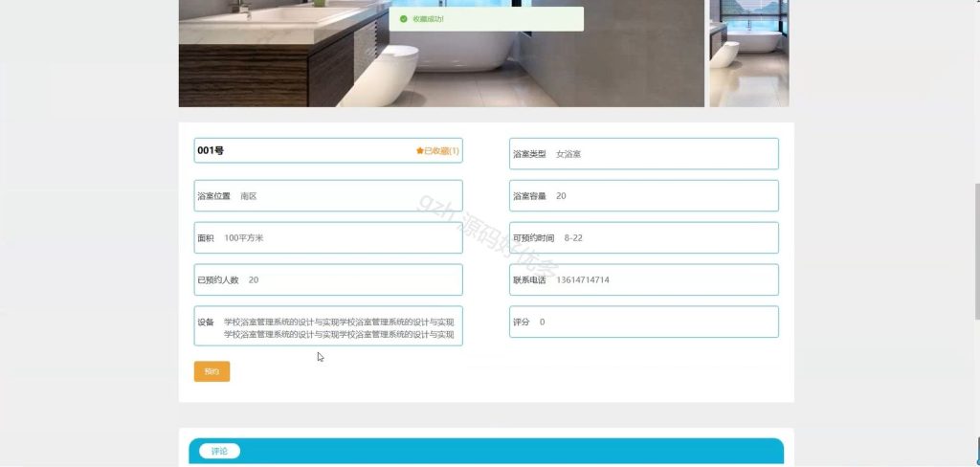Click the 已预约人数 20 field
The width and height of the screenshot is (980, 467).
tap(328, 279)
